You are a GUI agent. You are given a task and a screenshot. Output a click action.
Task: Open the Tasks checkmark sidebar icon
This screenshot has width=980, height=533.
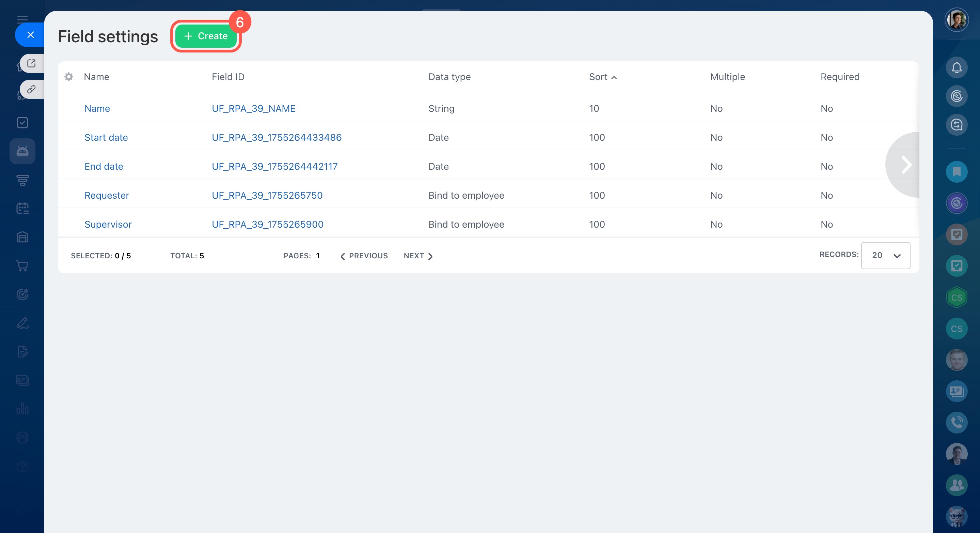22,123
